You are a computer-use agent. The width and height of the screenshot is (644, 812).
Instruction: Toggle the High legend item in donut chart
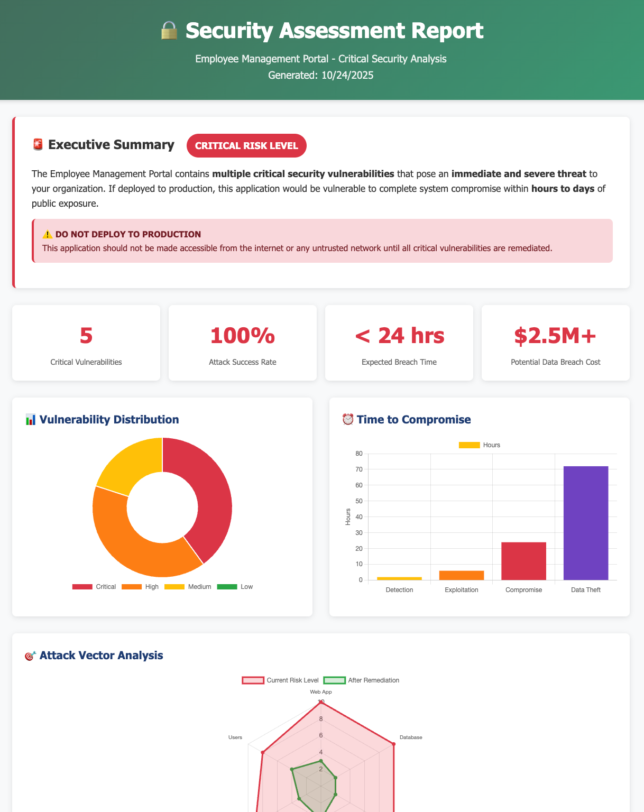point(140,587)
